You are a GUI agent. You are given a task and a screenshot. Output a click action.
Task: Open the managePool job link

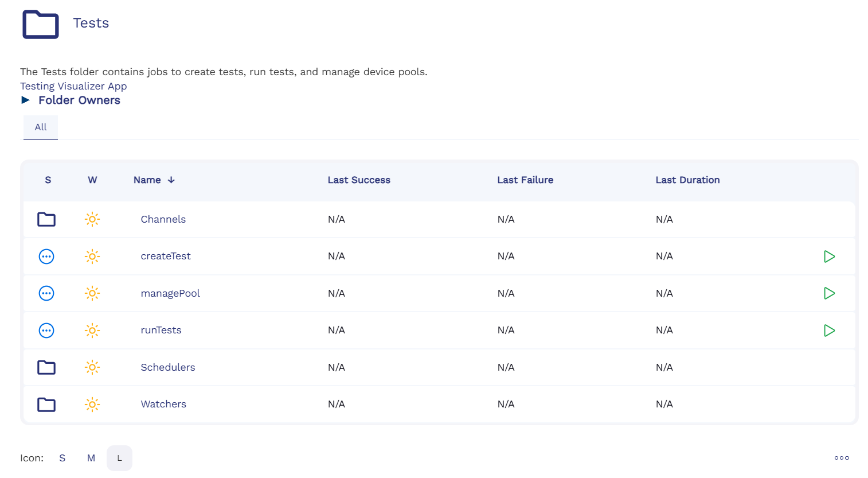(x=170, y=293)
